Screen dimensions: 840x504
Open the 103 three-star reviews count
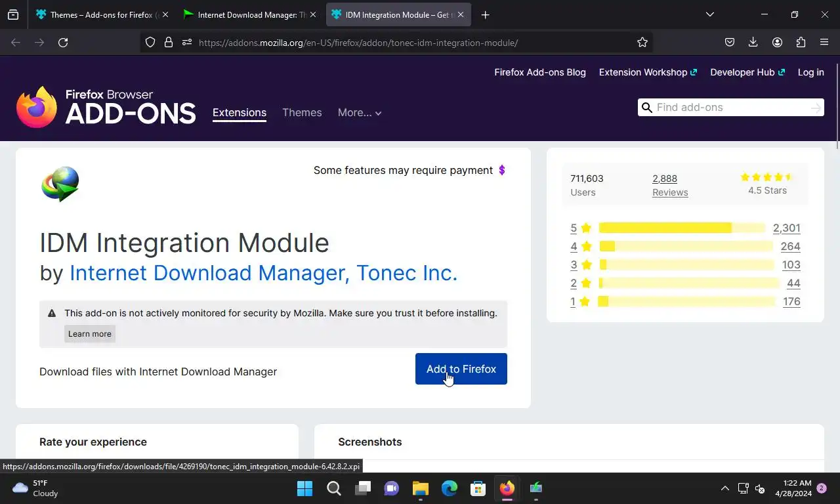point(791,265)
